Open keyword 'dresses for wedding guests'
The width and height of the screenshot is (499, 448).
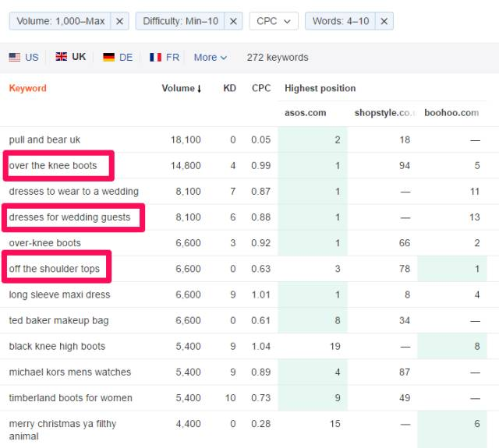[69, 217]
